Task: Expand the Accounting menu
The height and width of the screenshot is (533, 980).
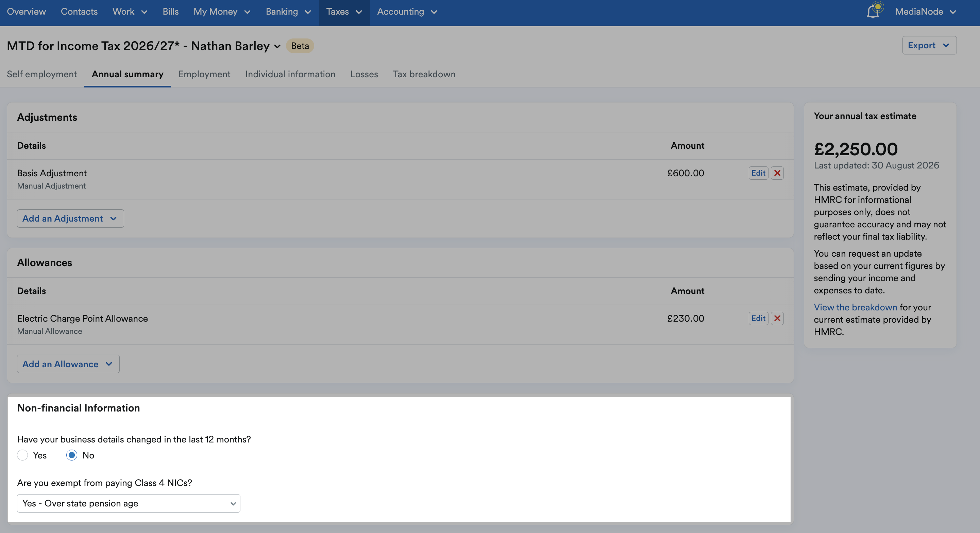Action: pyautogui.click(x=407, y=12)
